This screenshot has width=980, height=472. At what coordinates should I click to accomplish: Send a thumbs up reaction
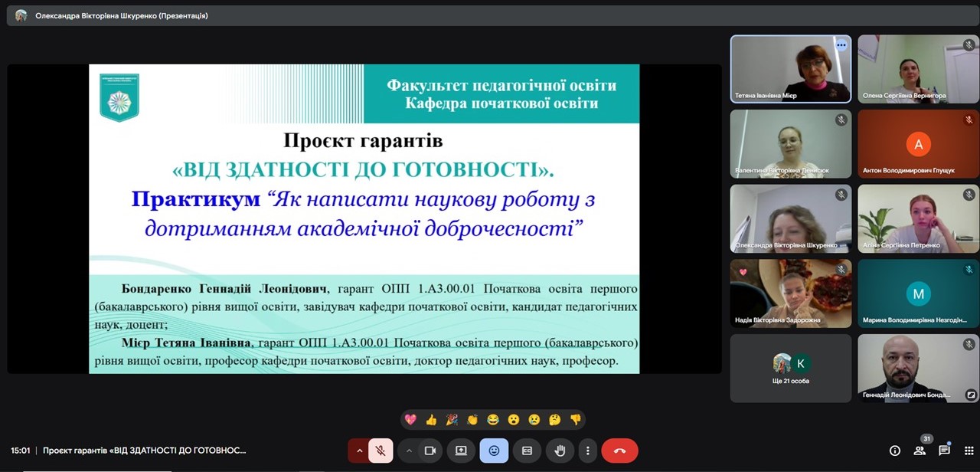click(430, 419)
